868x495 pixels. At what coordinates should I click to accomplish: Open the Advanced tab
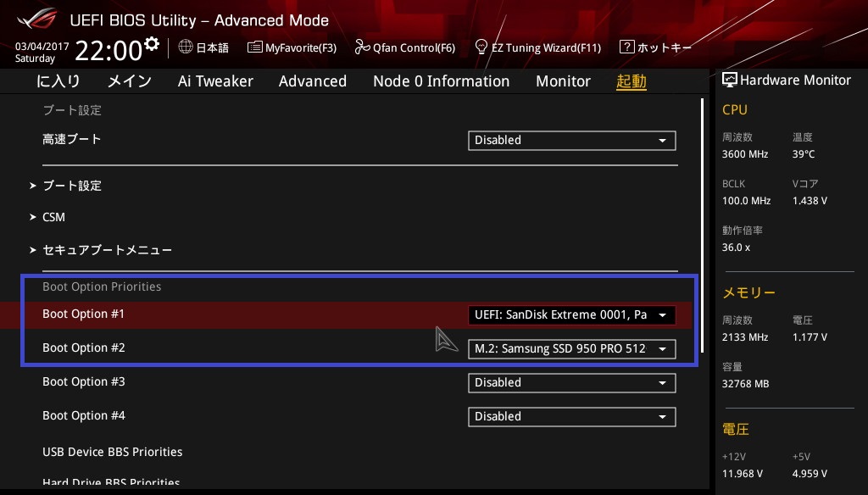313,81
